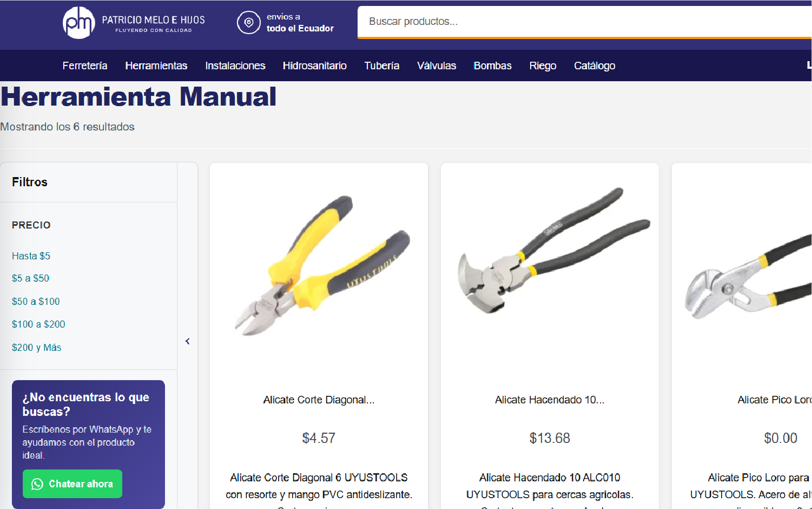Open the Ferretería menu
812x509 pixels.
pyautogui.click(x=85, y=66)
